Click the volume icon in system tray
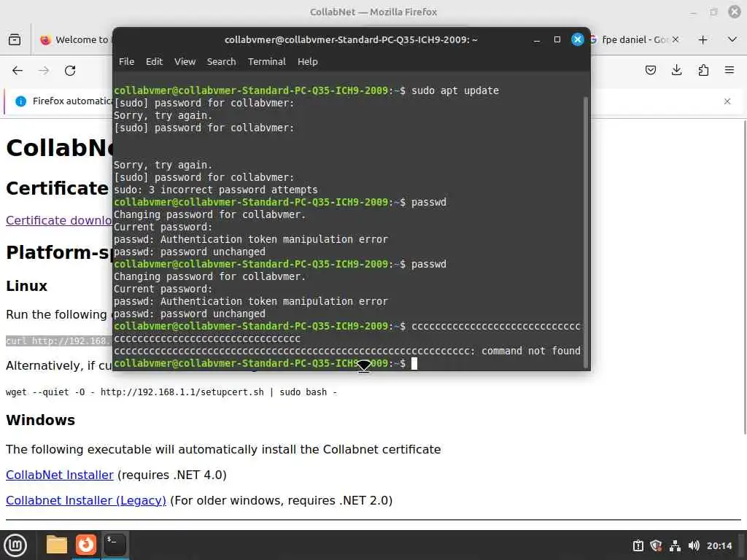Viewport: 747px width, 560px height. [694, 545]
